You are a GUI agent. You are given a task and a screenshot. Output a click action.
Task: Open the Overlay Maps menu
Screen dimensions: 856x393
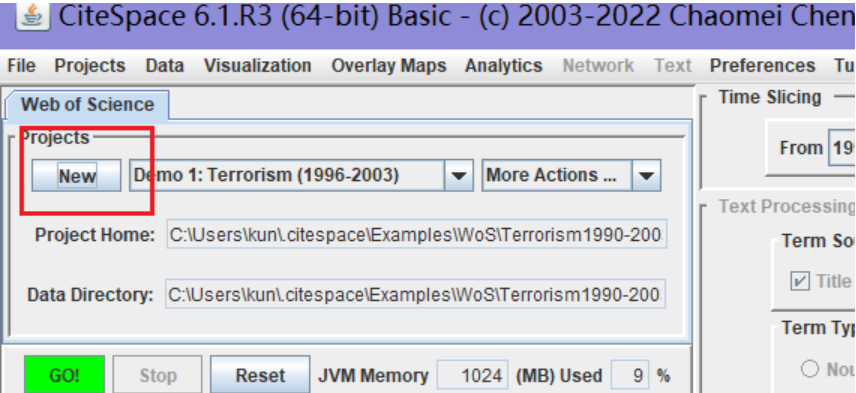pyautogui.click(x=389, y=66)
